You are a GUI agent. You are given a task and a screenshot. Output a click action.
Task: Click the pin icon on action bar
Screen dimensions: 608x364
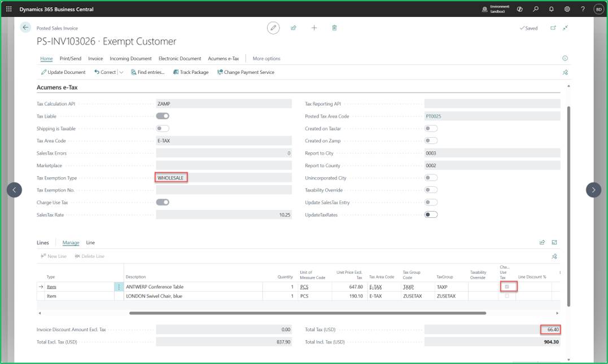(565, 72)
